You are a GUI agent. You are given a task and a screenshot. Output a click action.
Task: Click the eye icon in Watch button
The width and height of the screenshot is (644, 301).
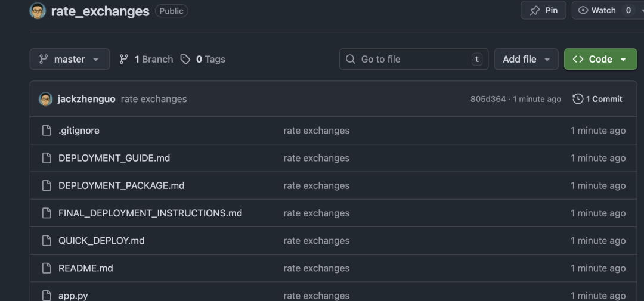(x=583, y=10)
